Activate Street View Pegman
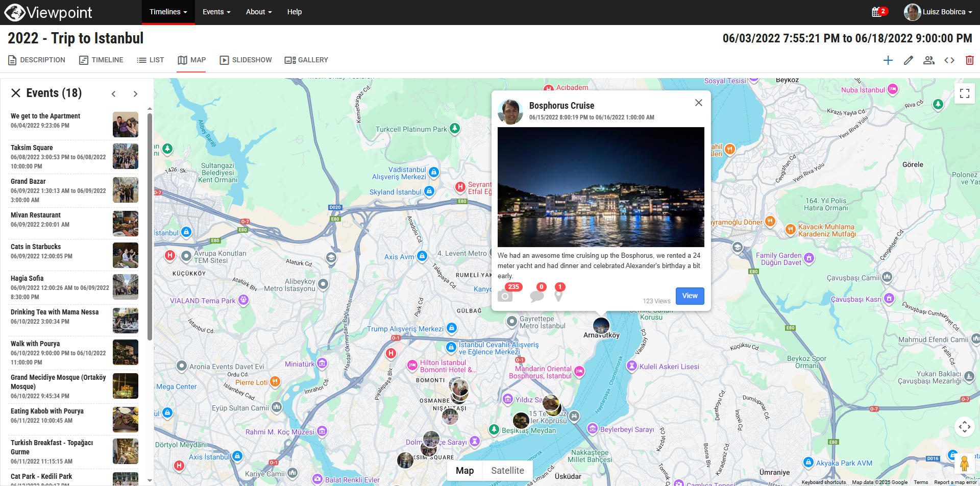Image resolution: width=980 pixels, height=486 pixels. 965,463
